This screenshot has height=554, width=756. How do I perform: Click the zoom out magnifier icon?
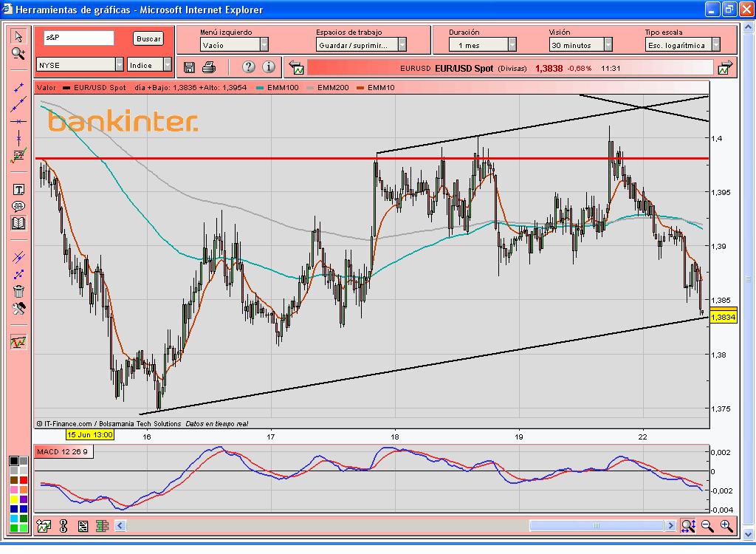click(707, 526)
